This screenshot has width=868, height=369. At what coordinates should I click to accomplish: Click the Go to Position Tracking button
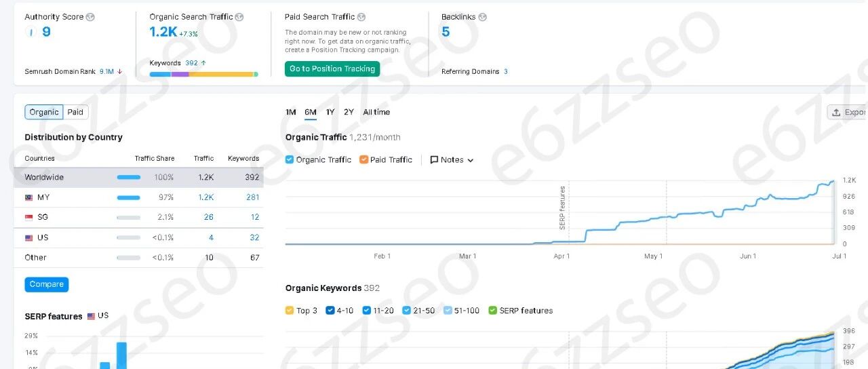pos(332,69)
